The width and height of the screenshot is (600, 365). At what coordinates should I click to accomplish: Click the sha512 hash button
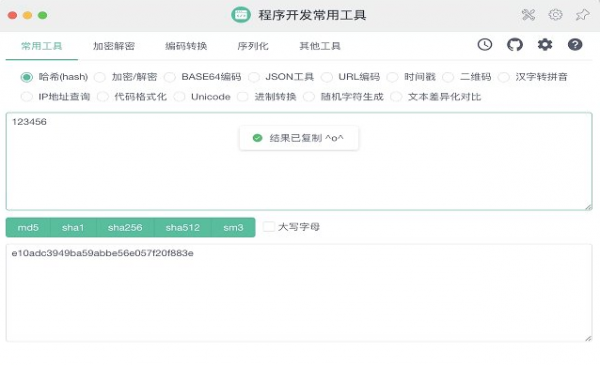tap(183, 228)
